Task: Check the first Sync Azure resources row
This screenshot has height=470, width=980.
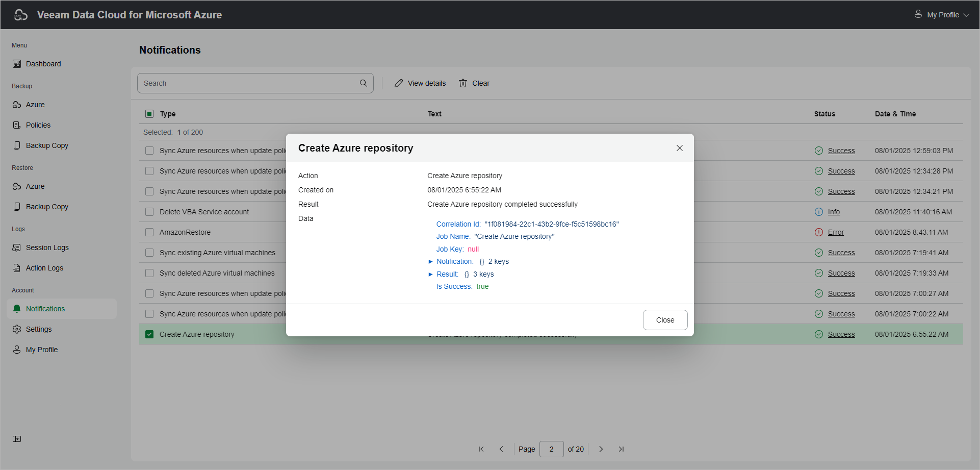Action: click(149, 151)
